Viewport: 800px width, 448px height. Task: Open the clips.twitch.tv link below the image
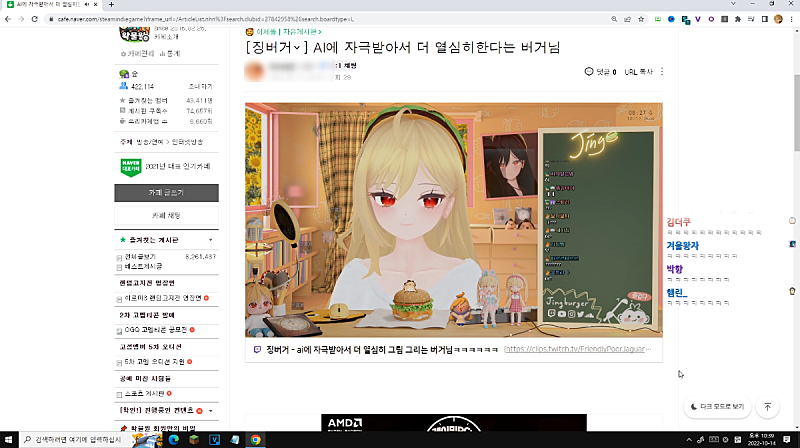[x=577, y=349]
